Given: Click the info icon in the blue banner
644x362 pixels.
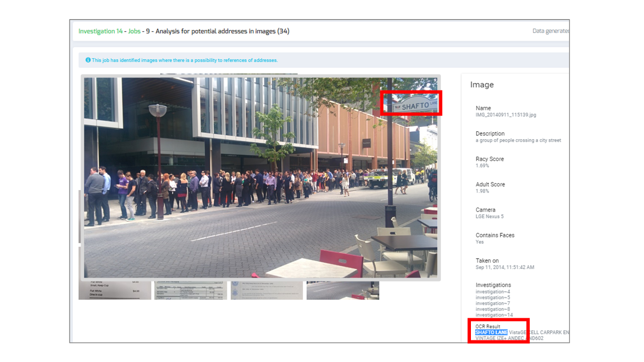Looking at the screenshot, I should click(x=88, y=60).
